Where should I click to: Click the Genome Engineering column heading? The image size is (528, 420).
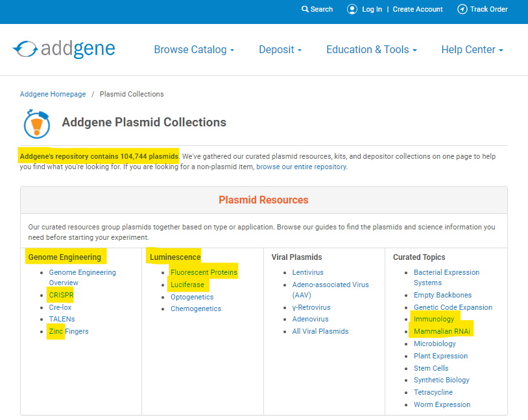65,257
